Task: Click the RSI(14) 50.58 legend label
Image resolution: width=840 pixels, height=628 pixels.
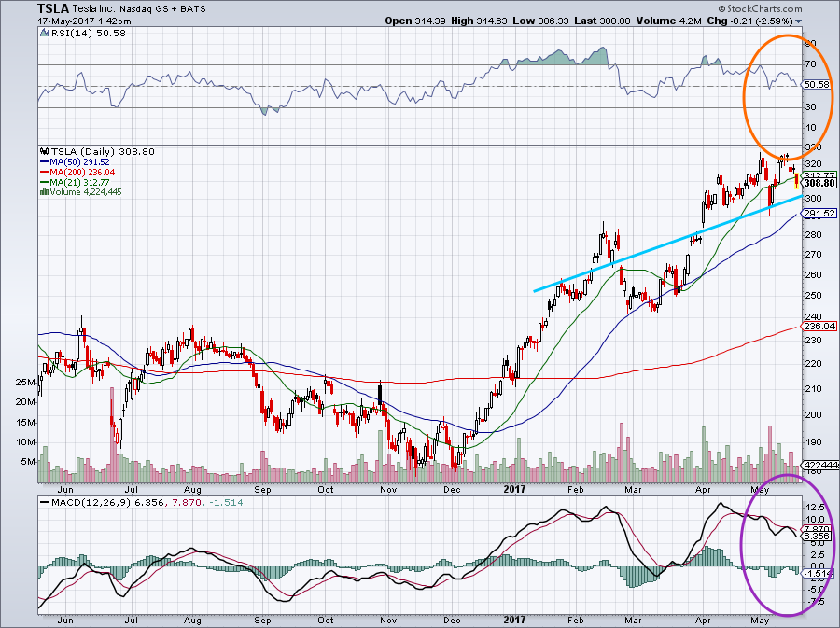Action: click(89, 34)
